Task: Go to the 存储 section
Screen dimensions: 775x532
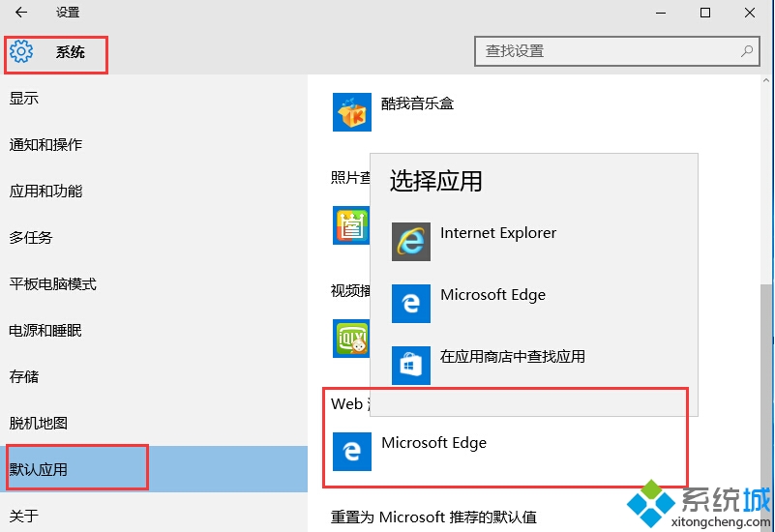Action: (x=154, y=377)
